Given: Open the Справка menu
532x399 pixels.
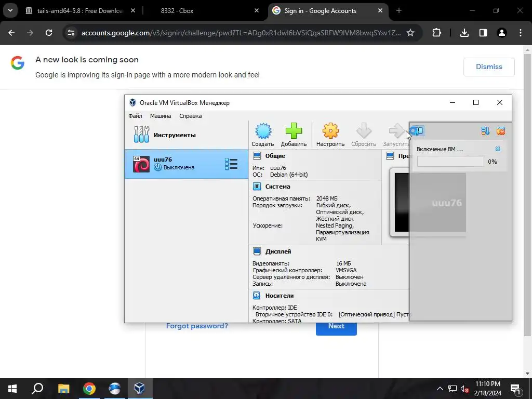Looking at the screenshot, I should pos(190,116).
